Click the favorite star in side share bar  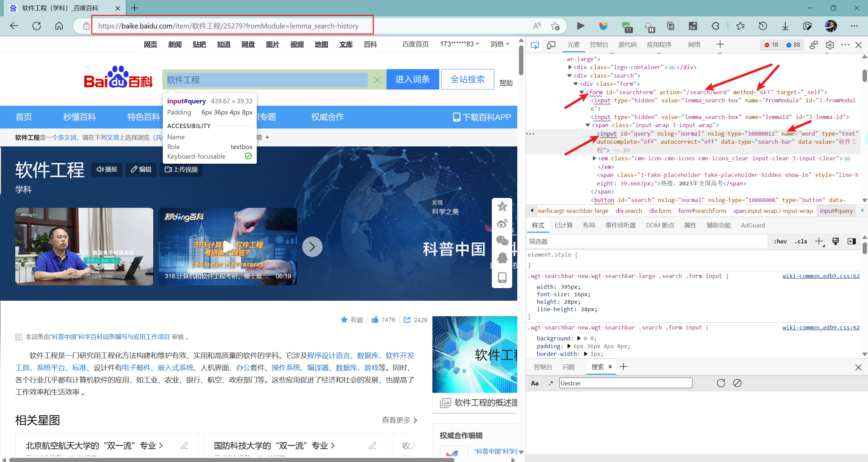point(502,206)
